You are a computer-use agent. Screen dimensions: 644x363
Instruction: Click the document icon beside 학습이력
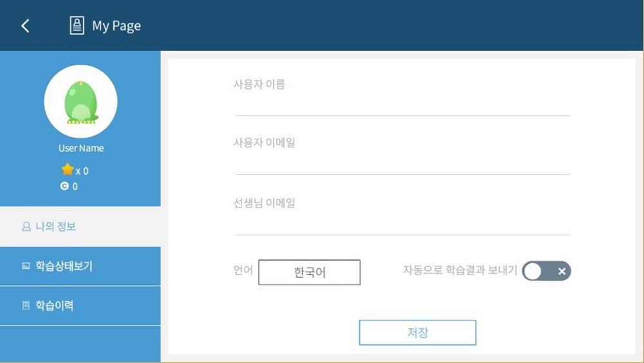tap(26, 306)
